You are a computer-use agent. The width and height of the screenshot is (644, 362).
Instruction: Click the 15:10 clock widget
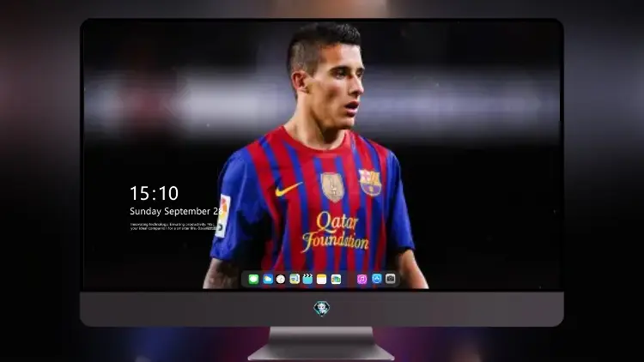(154, 193)
